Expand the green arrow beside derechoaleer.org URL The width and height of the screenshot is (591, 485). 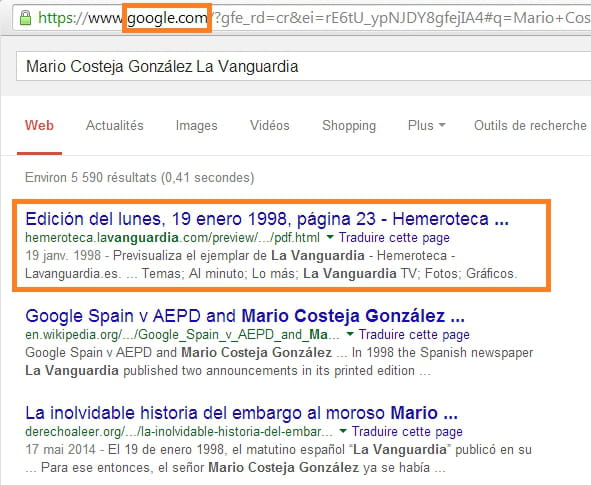343,431
